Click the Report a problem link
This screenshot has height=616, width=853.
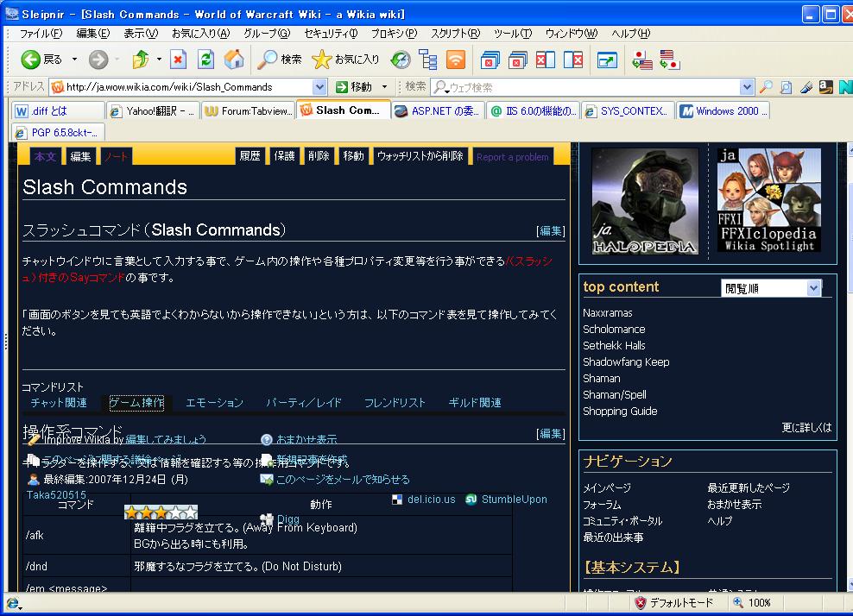[x=513, y=156]
